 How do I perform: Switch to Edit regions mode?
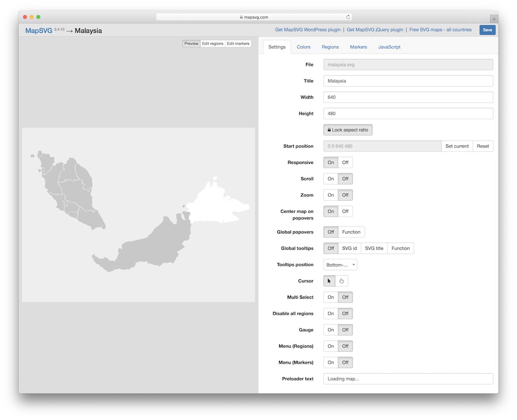point(212,43)
